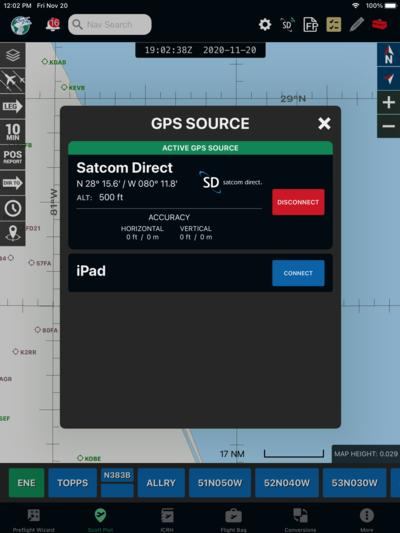Open the ICRH tab
The image size is (400, 533).
167,519
